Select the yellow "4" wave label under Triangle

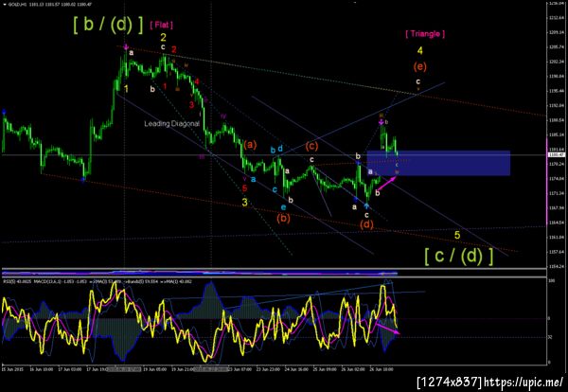tap(419, 51)
